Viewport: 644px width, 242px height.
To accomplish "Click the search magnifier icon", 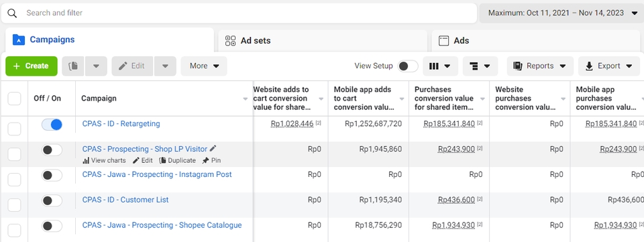I will [12, 13].
